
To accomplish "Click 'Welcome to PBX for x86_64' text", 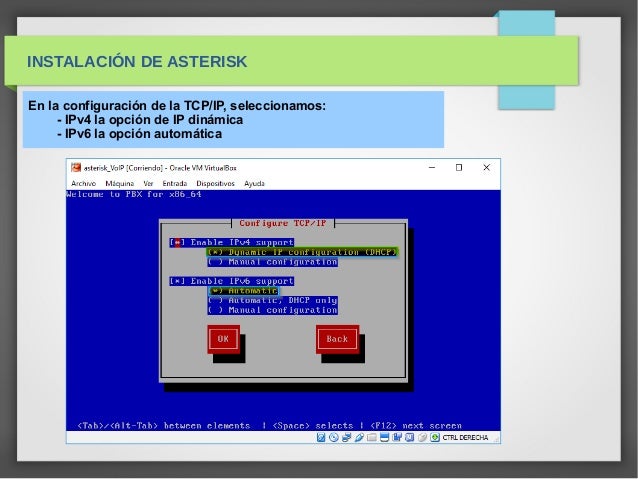I will (x=133, y=195).
